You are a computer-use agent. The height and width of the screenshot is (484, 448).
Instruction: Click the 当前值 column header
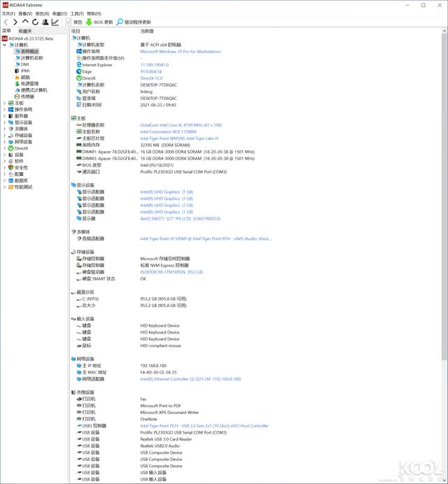point(147,31)
